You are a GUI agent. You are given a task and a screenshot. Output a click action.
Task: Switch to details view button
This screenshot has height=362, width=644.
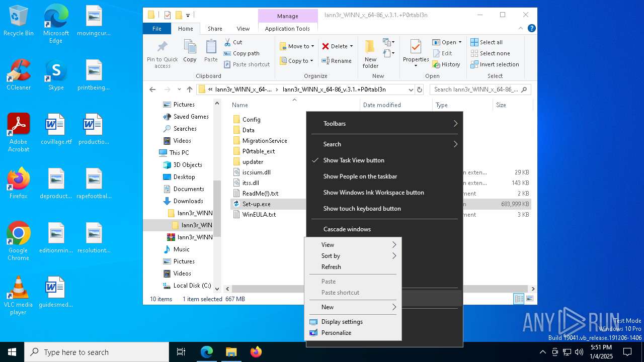point(519,299)
